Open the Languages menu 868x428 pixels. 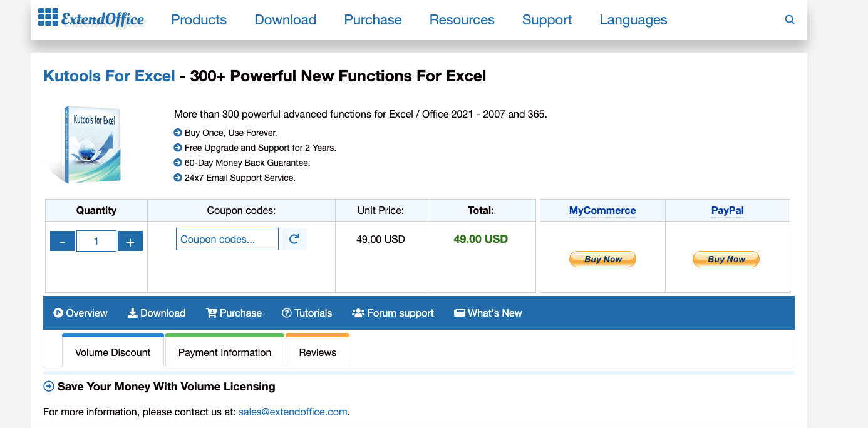click(634, 20)
